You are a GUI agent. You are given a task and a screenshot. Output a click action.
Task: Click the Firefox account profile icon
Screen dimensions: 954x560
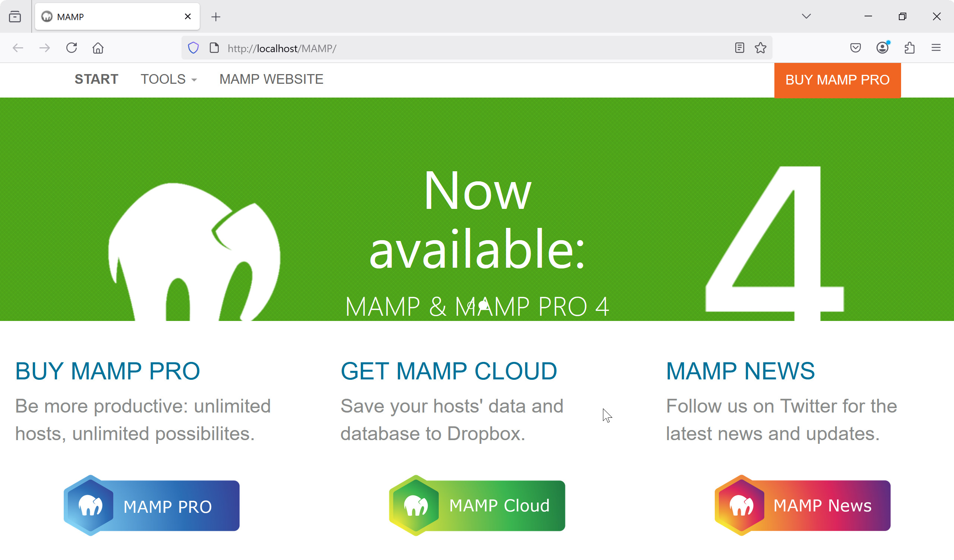pyautogui.click(x=882, y=48)
